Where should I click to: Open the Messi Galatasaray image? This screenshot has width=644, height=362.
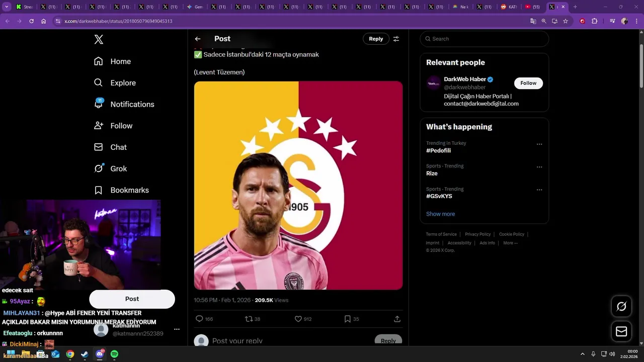click(298, 186)
